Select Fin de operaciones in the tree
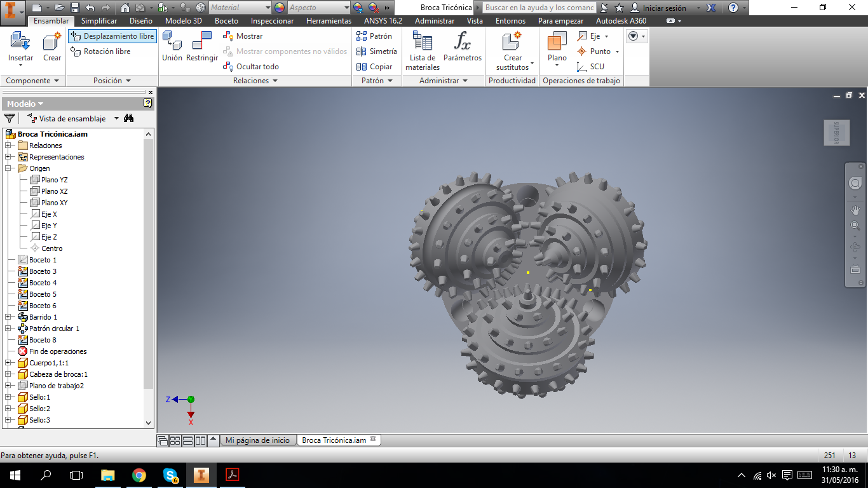This screenshot has width=868, height=488. [58, 351]
